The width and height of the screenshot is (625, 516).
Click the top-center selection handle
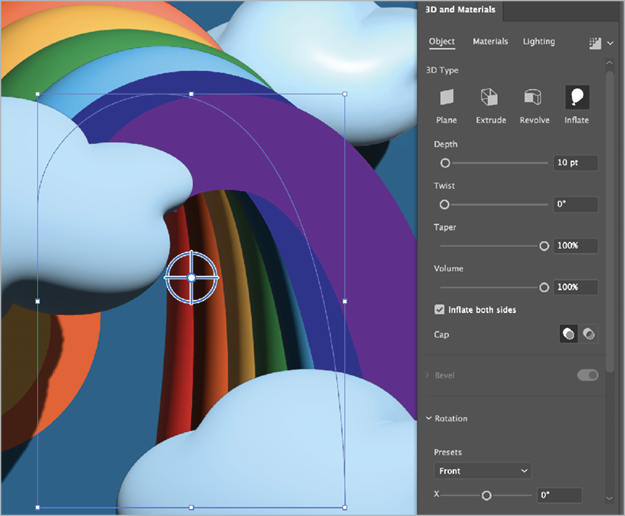191,94
